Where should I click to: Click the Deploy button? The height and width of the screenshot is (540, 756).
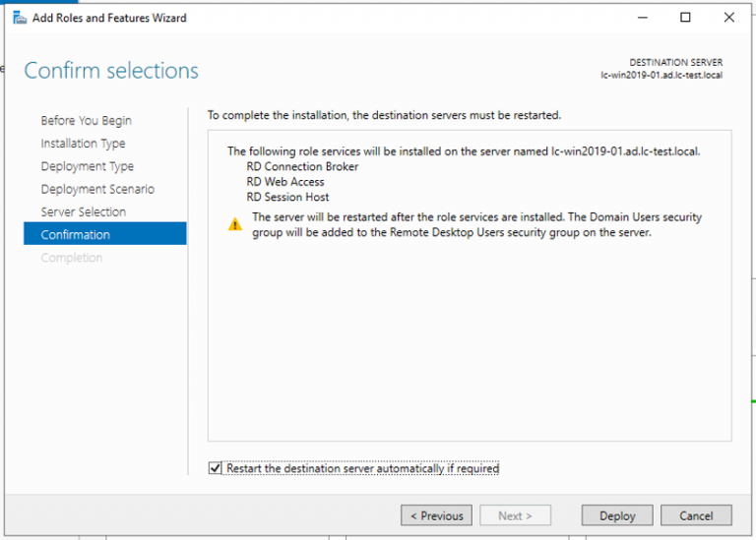617,515
